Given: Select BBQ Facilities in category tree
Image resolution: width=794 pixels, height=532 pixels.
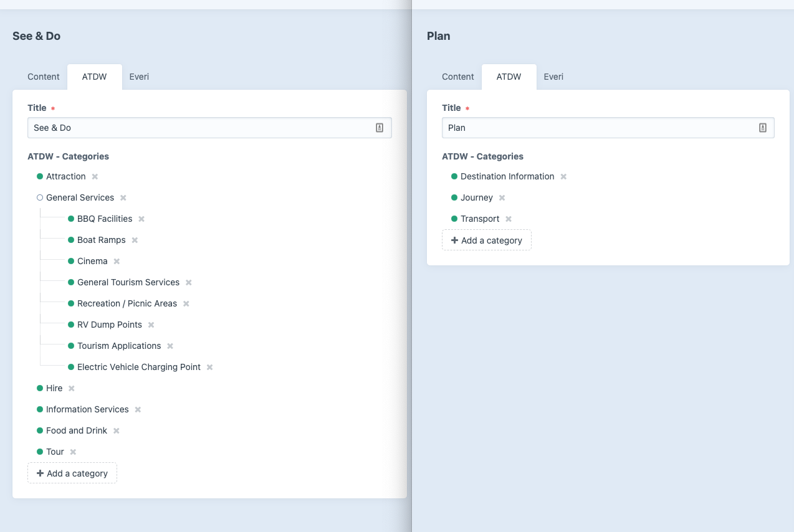Looking at the screenshot, I should click(105, 219).
